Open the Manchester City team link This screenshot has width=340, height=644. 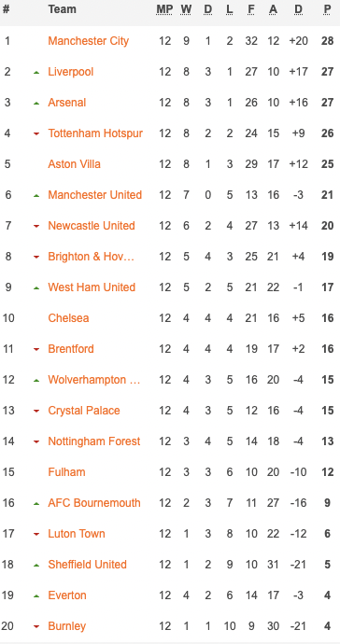(89, 41)
